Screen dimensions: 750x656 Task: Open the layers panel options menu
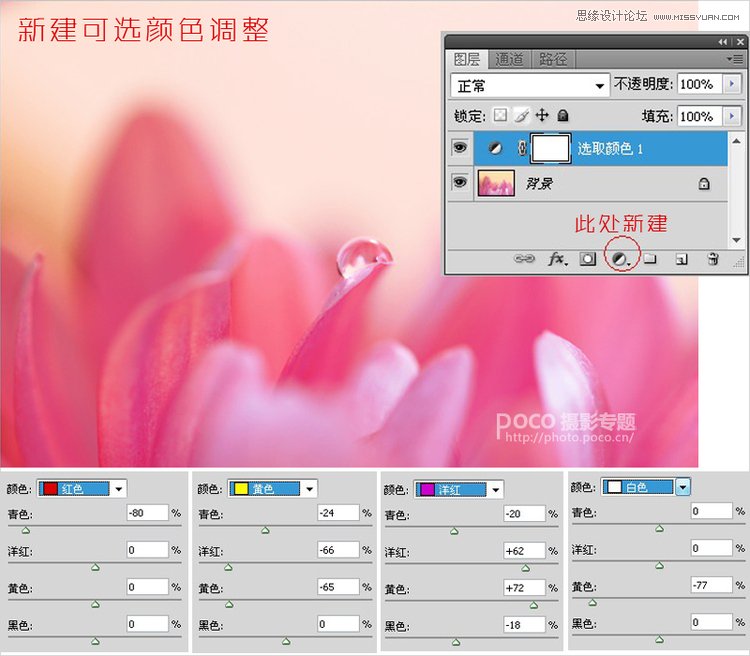pyautogui.click(x=736, y=59)
